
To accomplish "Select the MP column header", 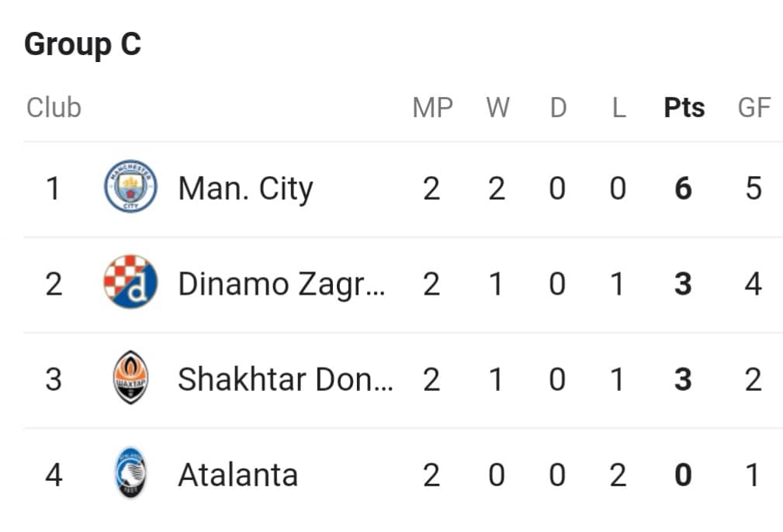I will tap(432, 108).
